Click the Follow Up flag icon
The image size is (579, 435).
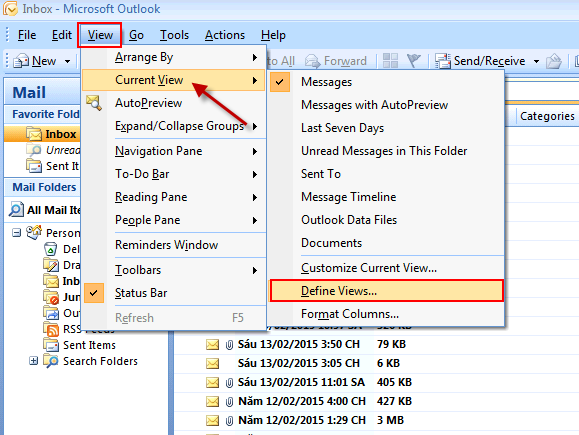414,61
